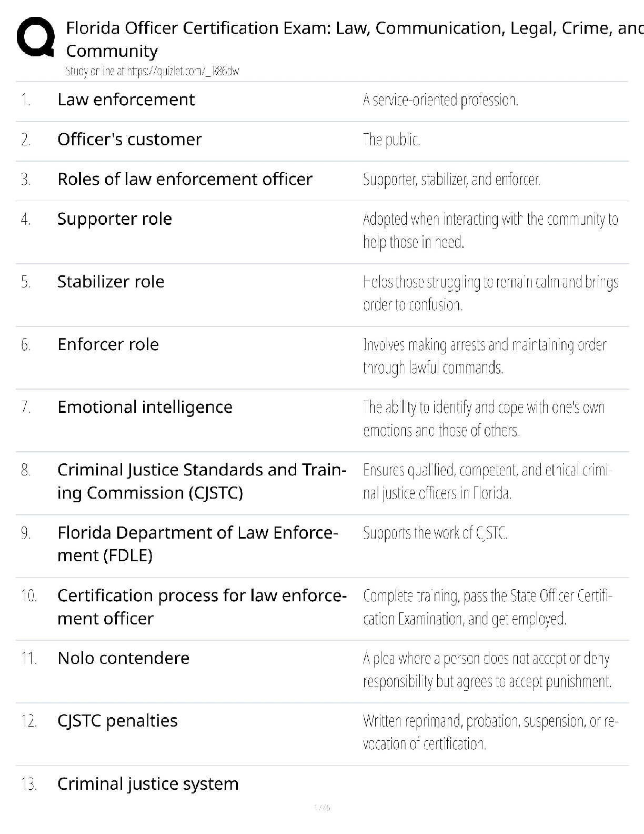Click the "Supports the work of CJSTC" definition
Screen dimensions: 644x834
[435, 533]
